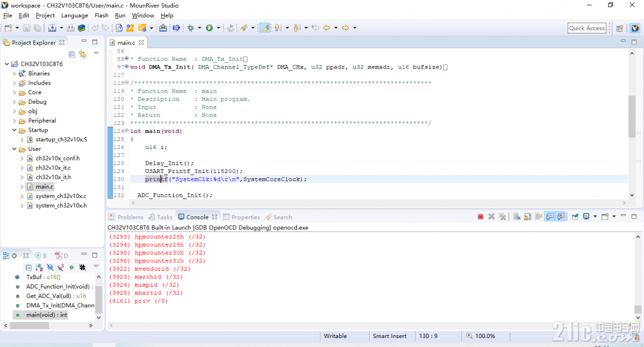Click the page with question mark icon
Viewport: 644px width, 347px height.
(119, 28)
